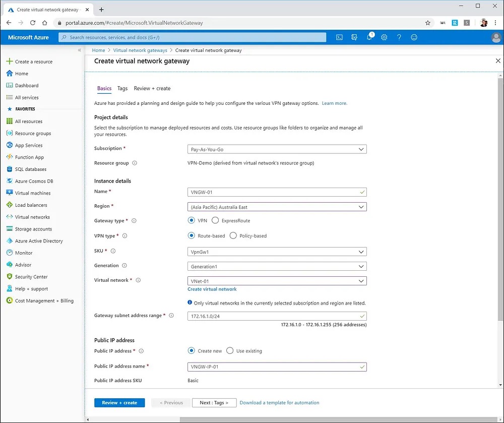
Task: Open the notifications bell
Action: 369,37
